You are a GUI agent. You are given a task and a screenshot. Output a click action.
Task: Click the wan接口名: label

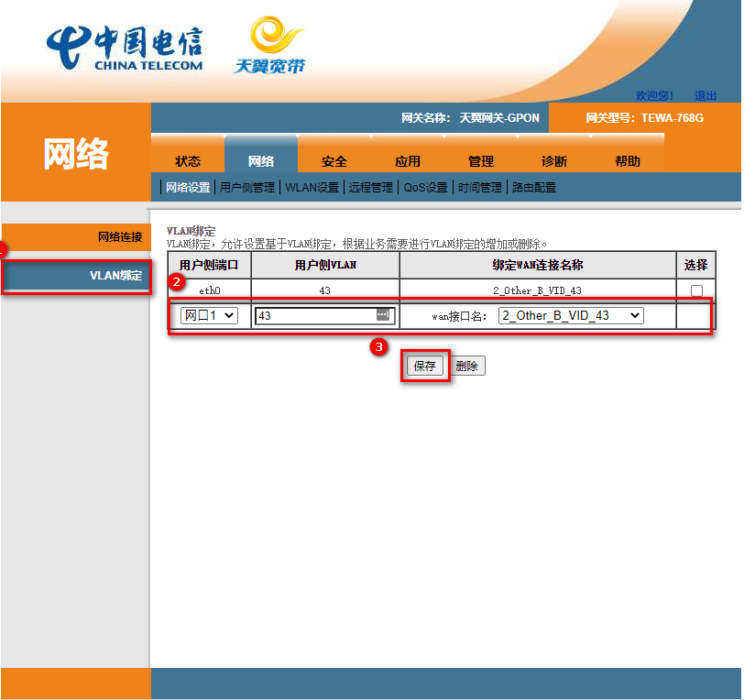[459, 316]
